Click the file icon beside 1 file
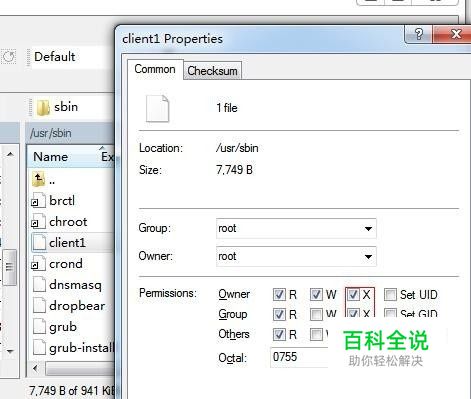Screen dimensions: 471x399 click(158, 109)
